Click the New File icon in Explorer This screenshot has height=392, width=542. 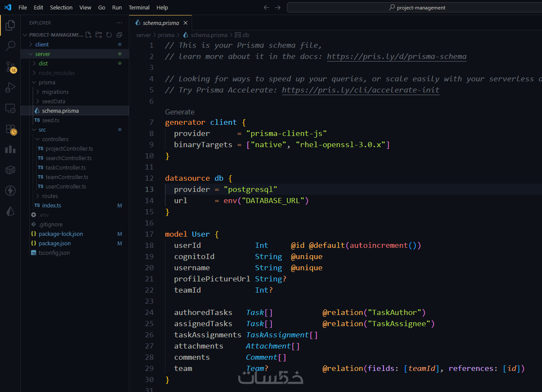88,35
